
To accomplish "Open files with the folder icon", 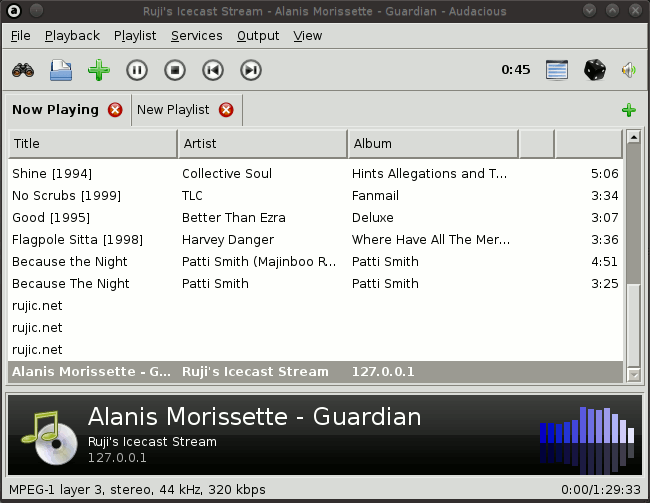I will tap(61, 70).
